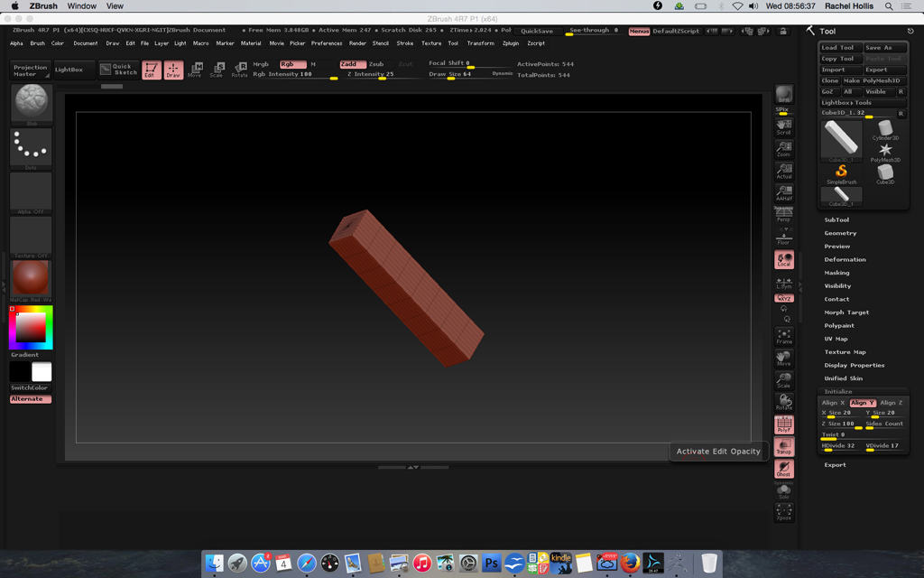The image size is (924, 578).
Task: Select the PolyMesh3D star tool
Action: [x=885, y=152]
